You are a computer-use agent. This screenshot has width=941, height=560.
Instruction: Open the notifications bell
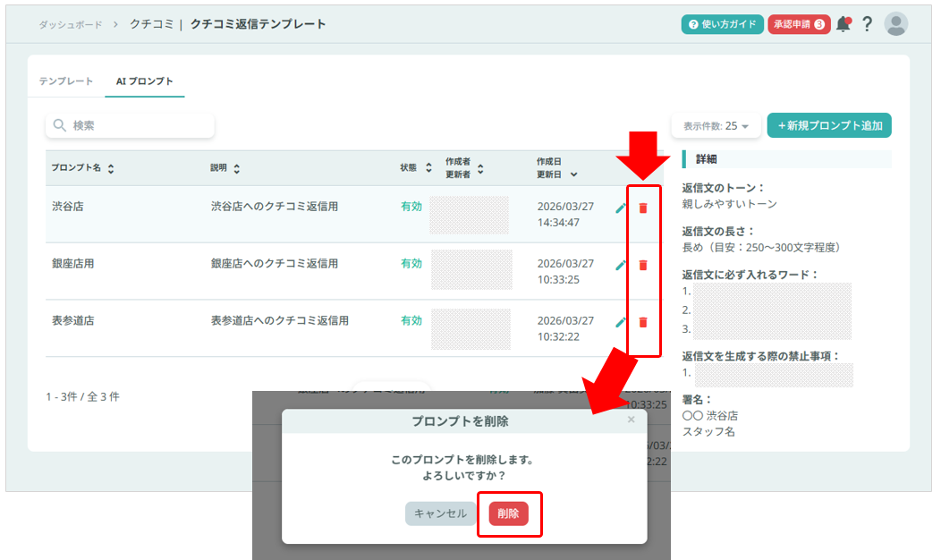point(843,24)
